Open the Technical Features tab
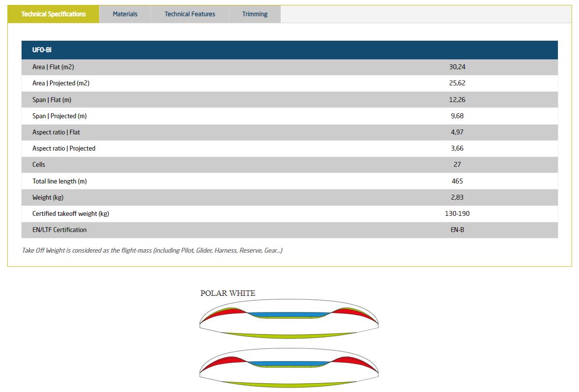The image size is (579, 392). [x=190, y=14]
